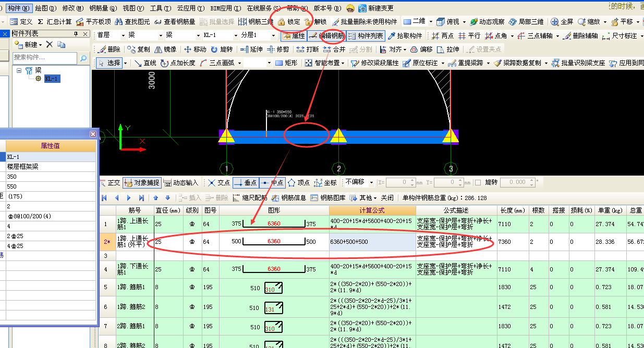
Task: Open 查看钢筋量 view rebar quantity
Action: tap(174, 22)
